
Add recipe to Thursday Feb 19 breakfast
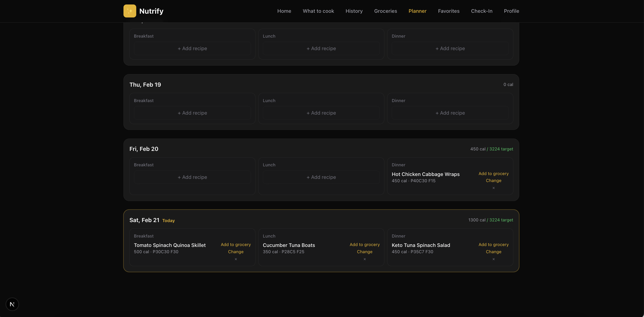192,113
